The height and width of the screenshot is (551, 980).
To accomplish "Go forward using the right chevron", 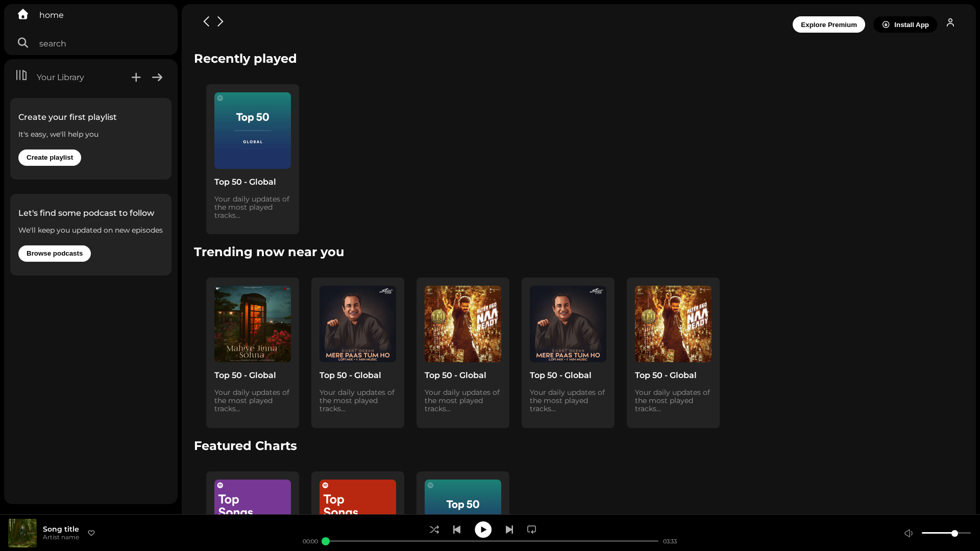I will click(220, 21).
